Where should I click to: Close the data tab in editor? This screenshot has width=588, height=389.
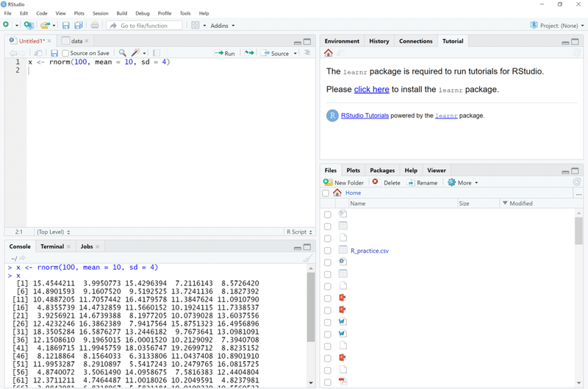click(87, 41)
